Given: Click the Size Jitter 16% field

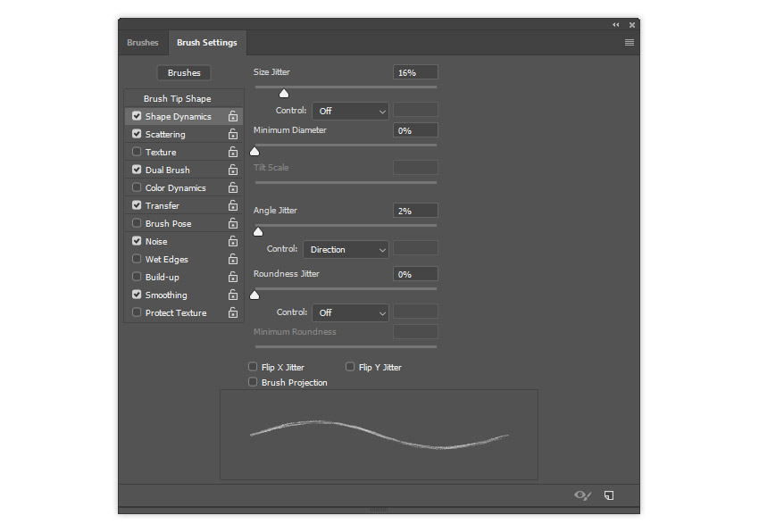Looking at the screenshot, I should pyautogui.click(x=415, y=72).
